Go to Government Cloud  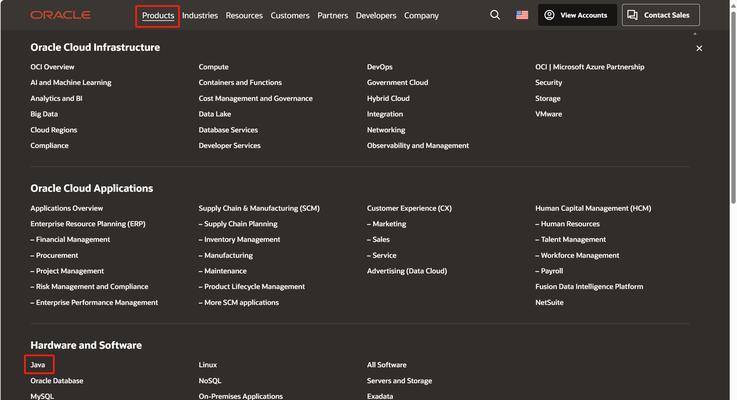(398, 82)
